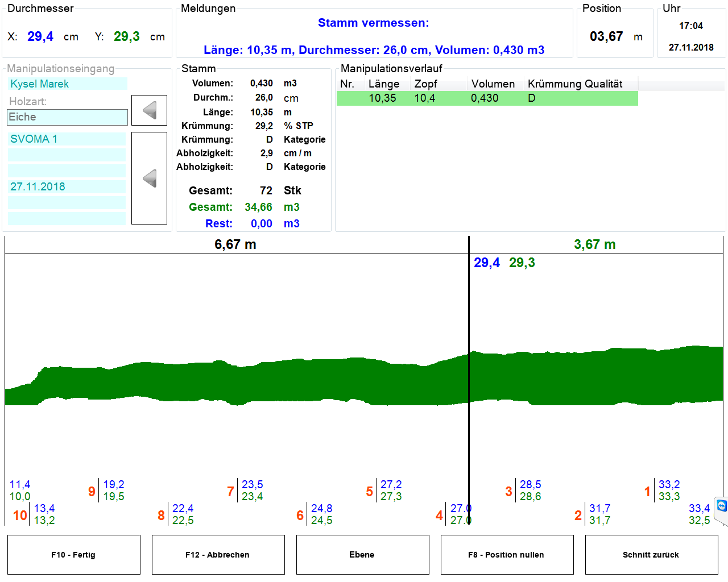
Task: Click measurement marker 9
Action: (92, 492)
